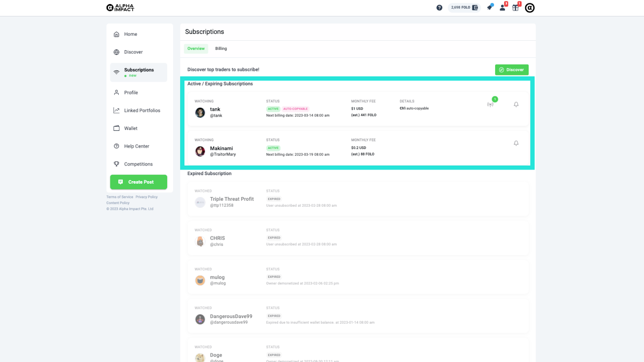
Task: Switch to the Overview tab
Action: pos(196,49)
